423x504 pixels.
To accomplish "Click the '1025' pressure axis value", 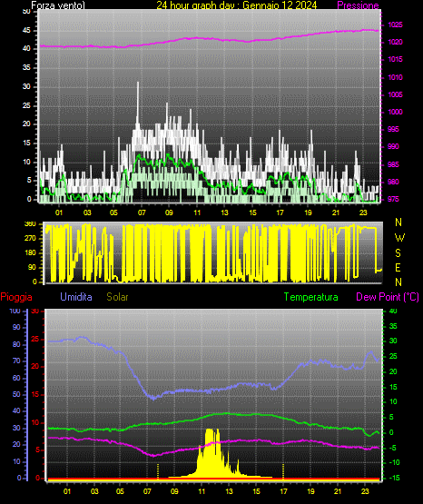I will point(396,25).
